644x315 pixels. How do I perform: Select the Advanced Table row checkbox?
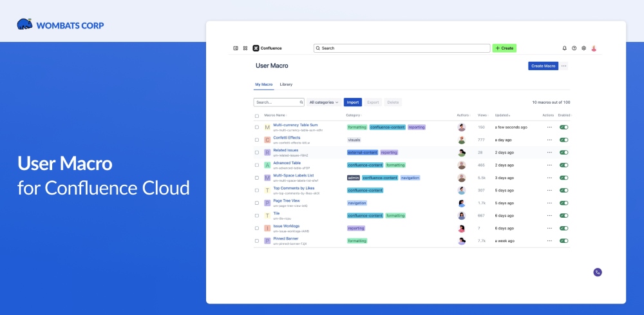257,165
